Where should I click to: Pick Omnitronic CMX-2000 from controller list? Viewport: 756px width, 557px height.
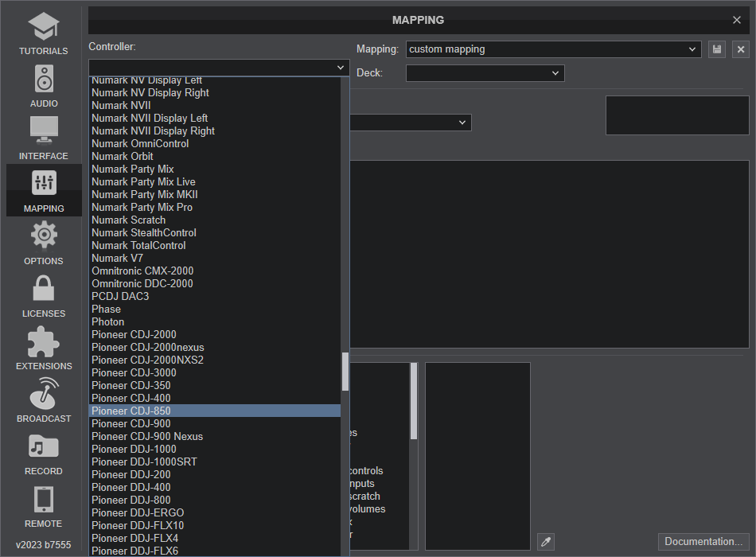[x=215, y=271]
